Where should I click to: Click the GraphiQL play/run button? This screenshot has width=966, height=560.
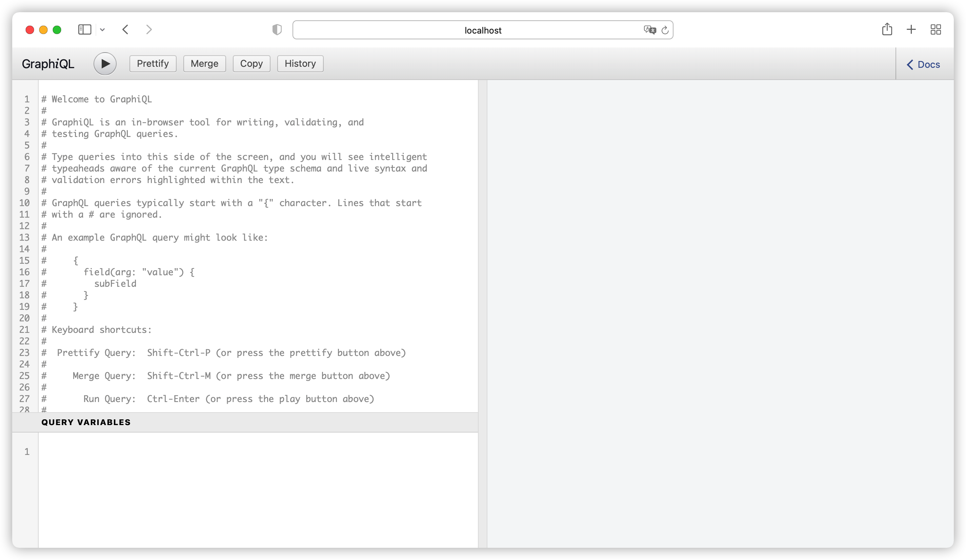[105, 63]
